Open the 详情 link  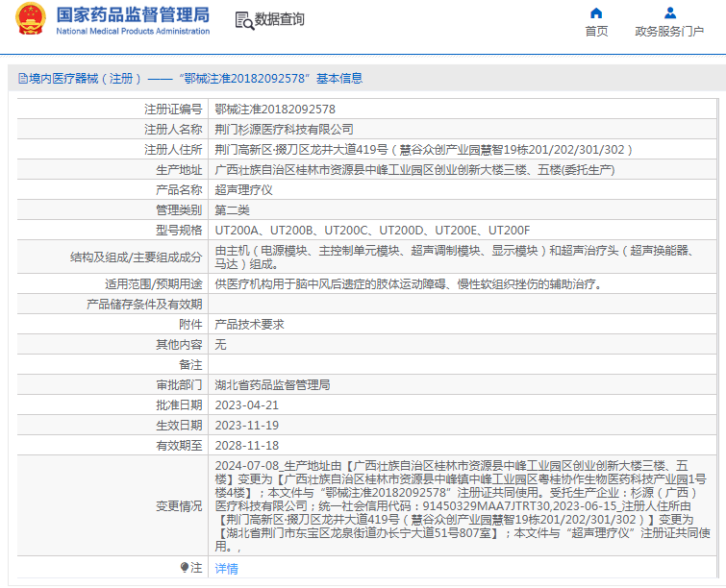tap(226, 568)
